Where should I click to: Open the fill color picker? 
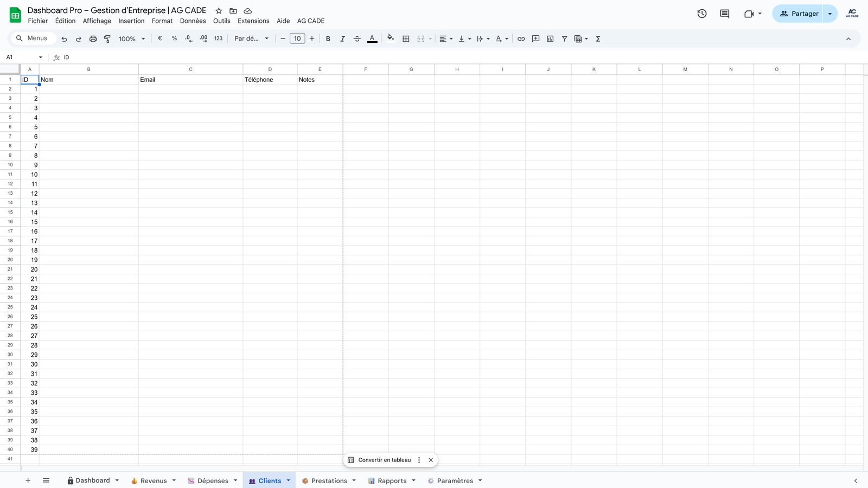click(390, 39)
